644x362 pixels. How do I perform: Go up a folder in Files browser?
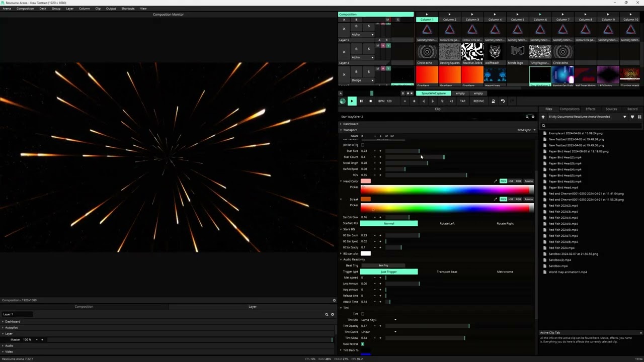coord(543,117)
